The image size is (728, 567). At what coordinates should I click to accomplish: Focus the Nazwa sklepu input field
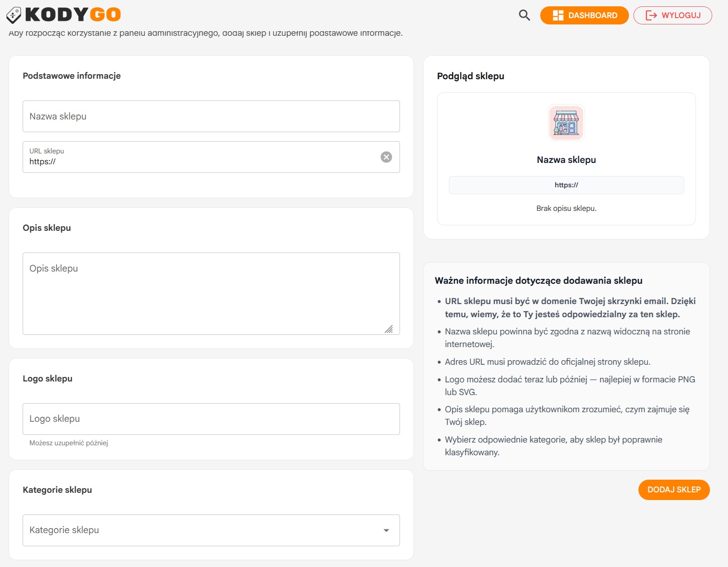[x=211, y=116]
